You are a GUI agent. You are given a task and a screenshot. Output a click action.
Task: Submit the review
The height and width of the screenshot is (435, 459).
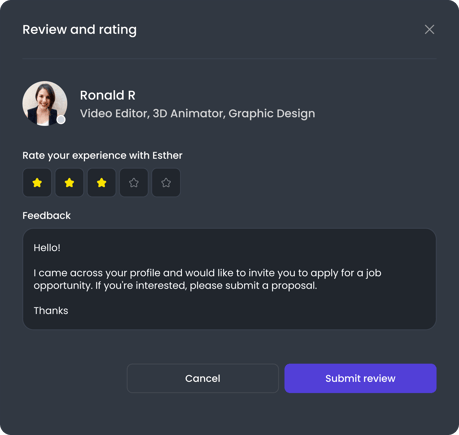tap(360, 378)
